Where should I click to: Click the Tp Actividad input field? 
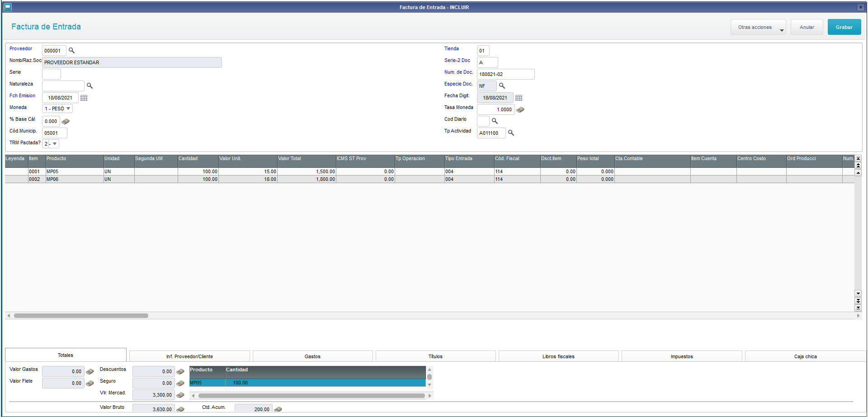click(x=491, y=133)
